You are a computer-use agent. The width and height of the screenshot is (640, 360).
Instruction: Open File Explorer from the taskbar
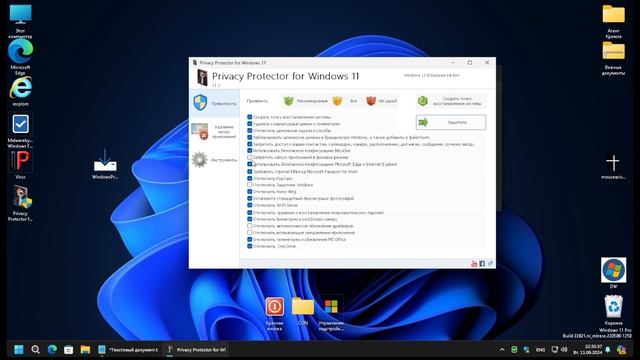pos(85,350)
